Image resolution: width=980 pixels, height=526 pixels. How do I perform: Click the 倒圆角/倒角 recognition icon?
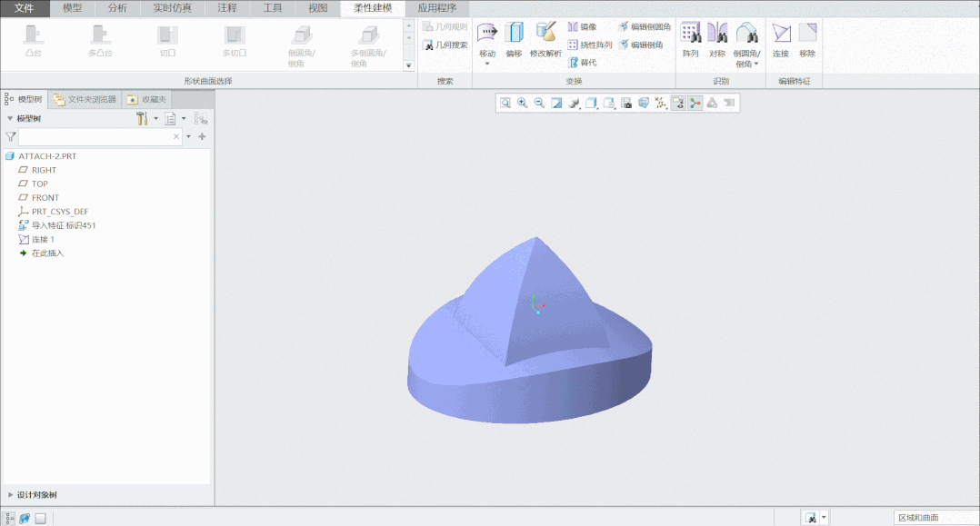coord(746,33)
